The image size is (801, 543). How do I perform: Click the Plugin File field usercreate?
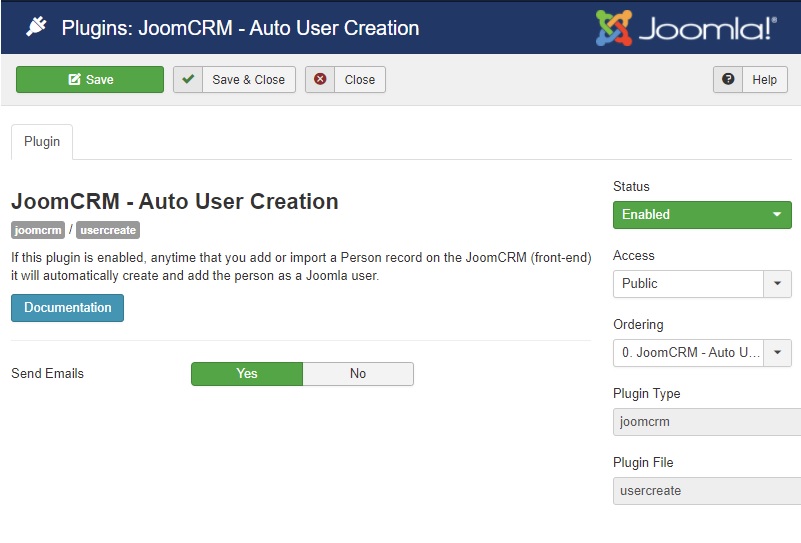707,490
